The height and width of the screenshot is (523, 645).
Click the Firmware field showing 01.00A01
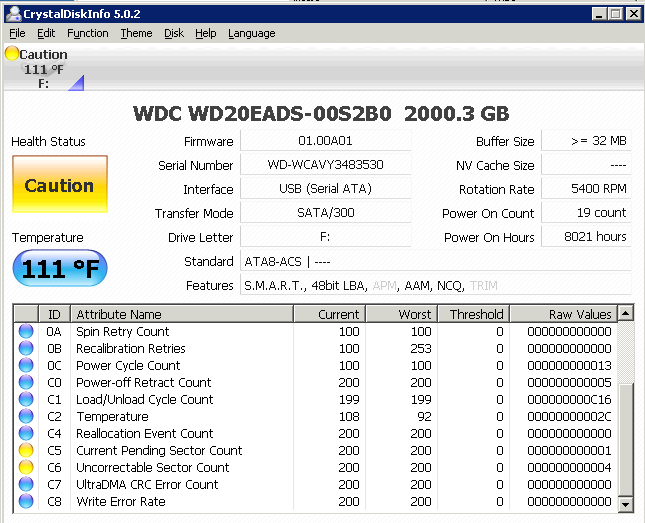325,141
